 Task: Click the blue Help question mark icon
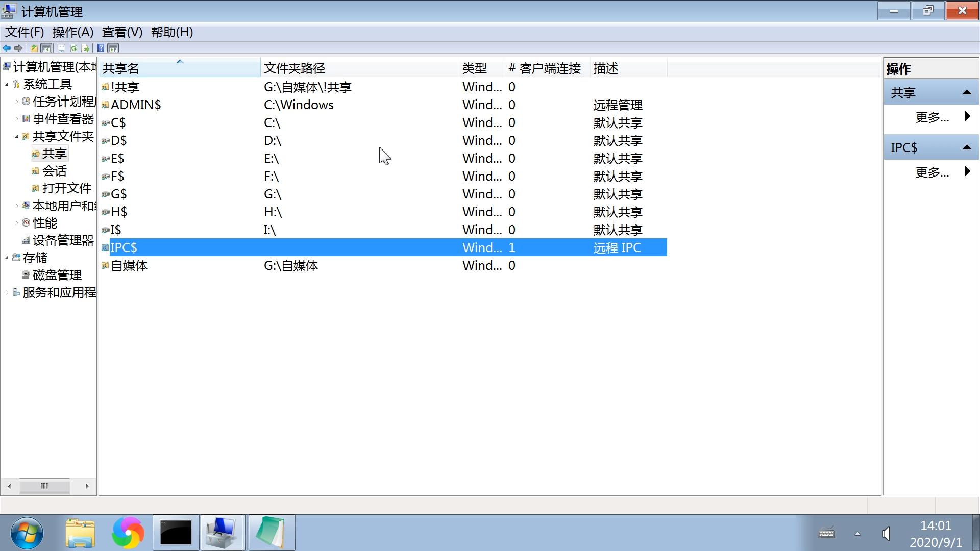(x=101, y=48)
